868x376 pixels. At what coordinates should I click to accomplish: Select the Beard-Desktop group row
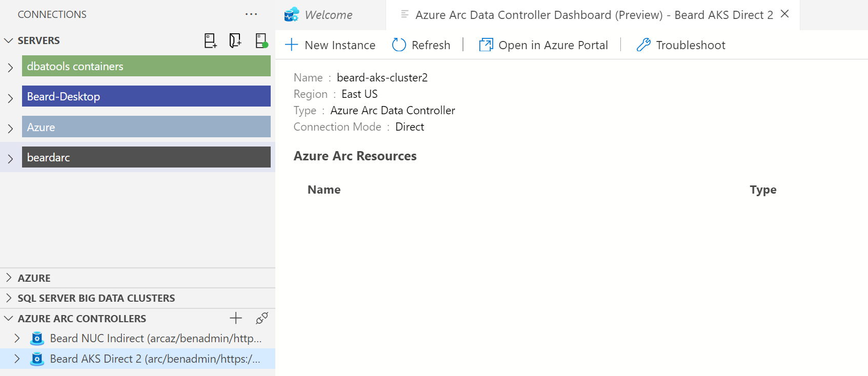(x=146, y=96)
